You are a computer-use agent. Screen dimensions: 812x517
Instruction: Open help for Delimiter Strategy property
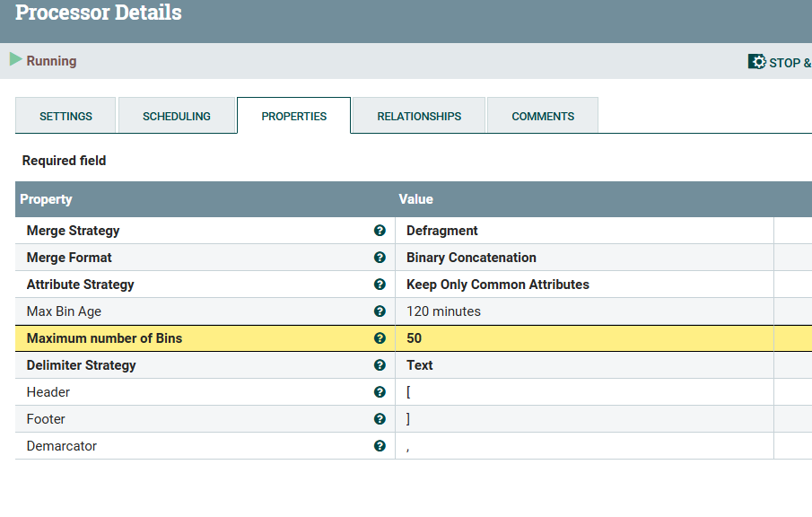click(380, 365)
